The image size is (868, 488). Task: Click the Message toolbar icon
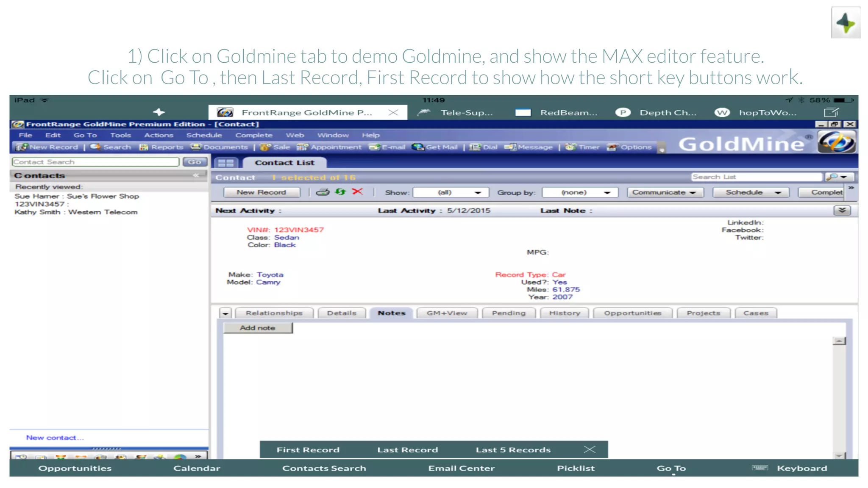[529, 147]
